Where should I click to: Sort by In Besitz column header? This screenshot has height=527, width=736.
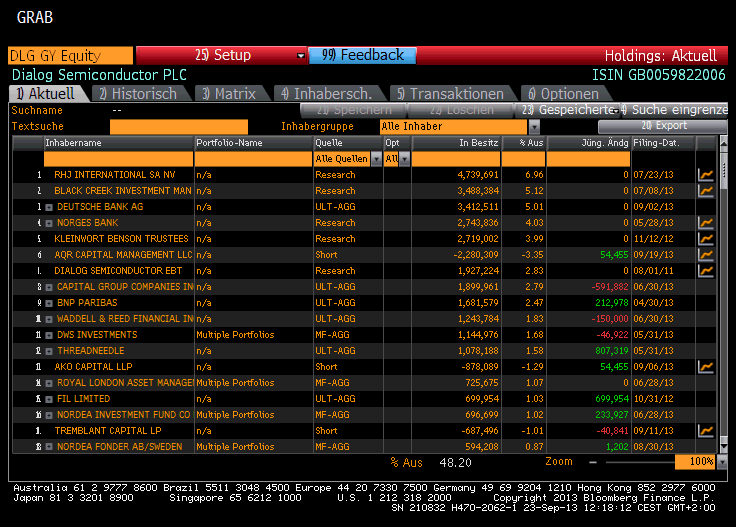pyautogui.click(x=456, y=143)
